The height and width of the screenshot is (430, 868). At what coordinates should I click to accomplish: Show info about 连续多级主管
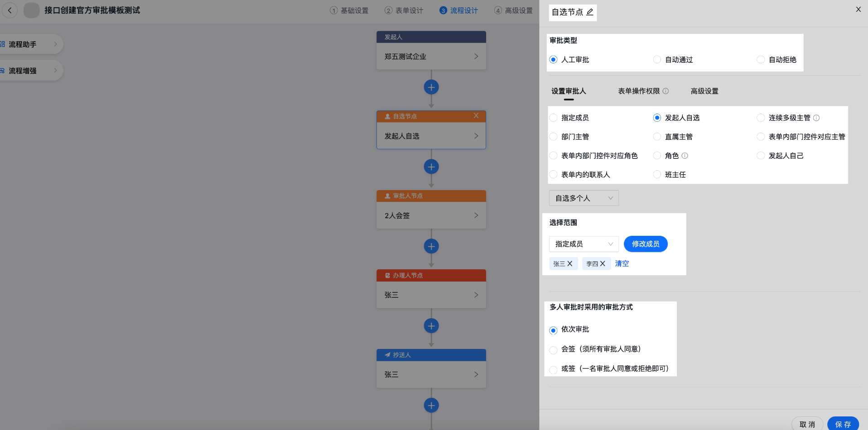tap(816, 118)
